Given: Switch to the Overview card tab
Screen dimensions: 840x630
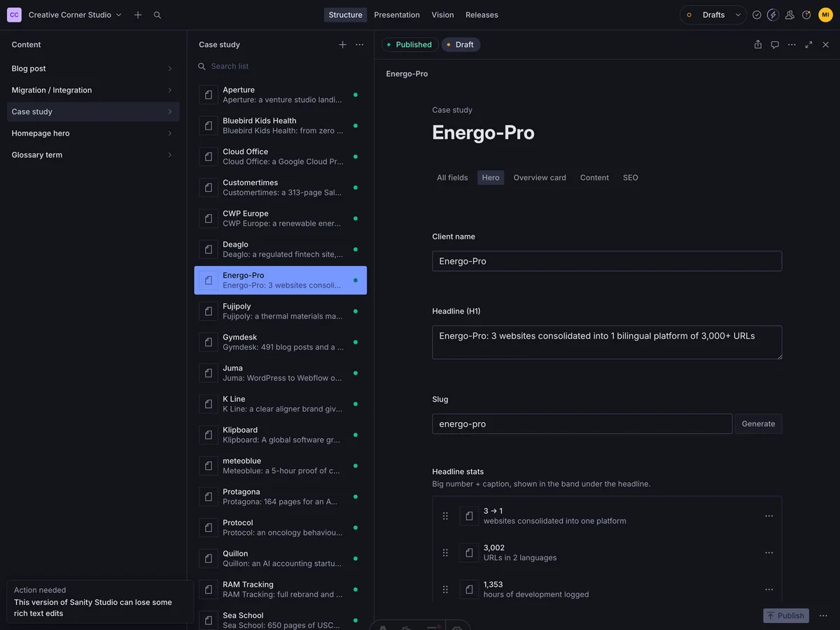Looking at the screenshot, I should click(x=540, y=178).
